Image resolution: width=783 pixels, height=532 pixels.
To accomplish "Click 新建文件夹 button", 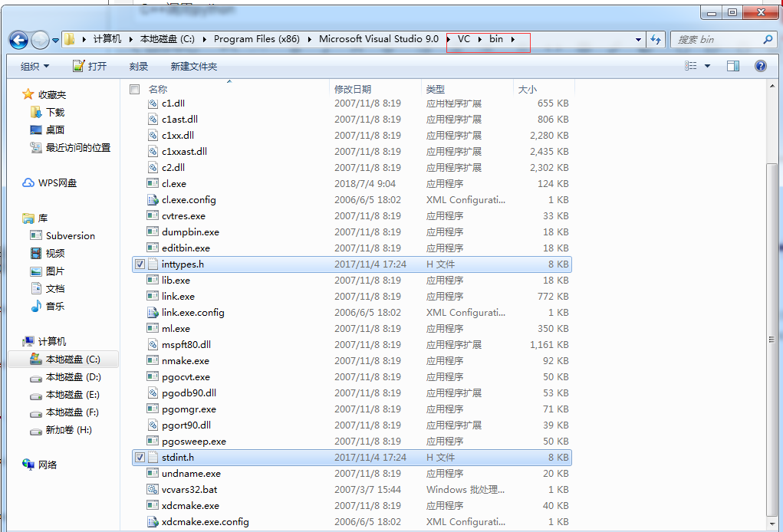I will click(x=194, y=67).
